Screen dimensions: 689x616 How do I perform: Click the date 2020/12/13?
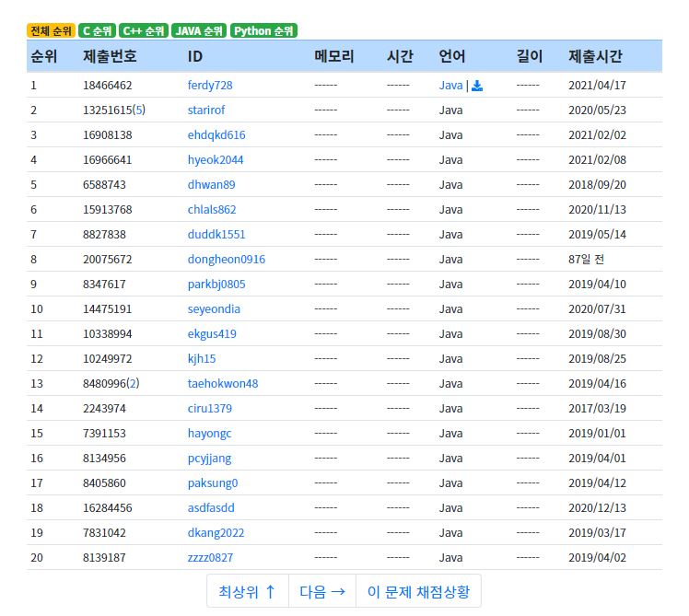click(x=597, y=508)
